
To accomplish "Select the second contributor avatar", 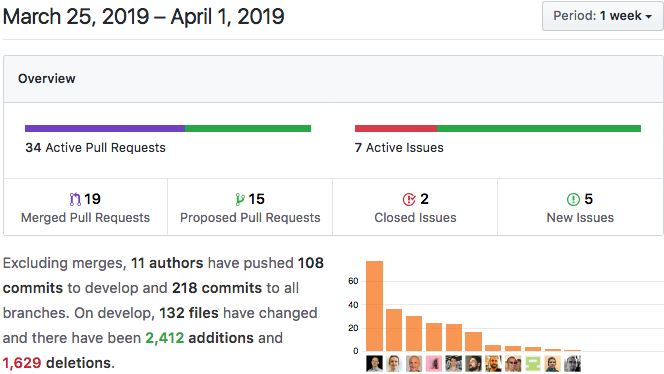I will 394,363.
